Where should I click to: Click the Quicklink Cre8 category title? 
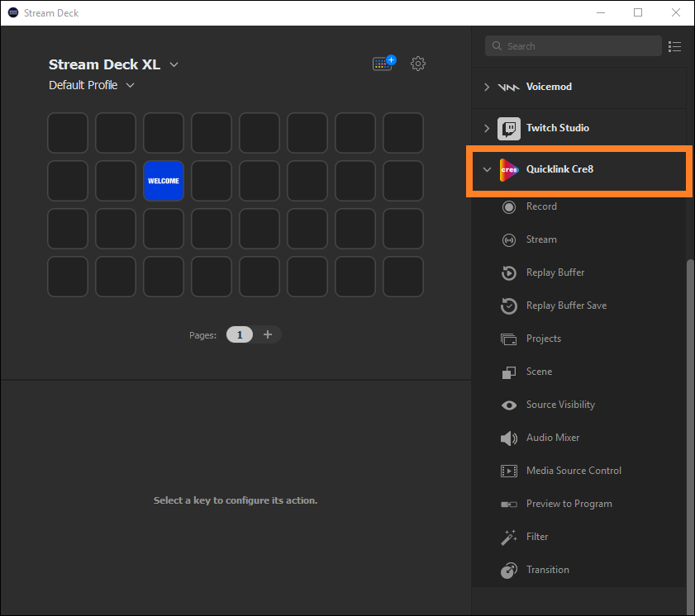[559, 169]
